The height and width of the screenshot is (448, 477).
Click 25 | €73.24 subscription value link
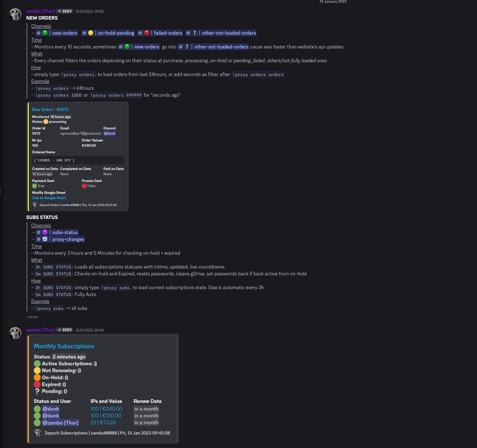(103, 423)
